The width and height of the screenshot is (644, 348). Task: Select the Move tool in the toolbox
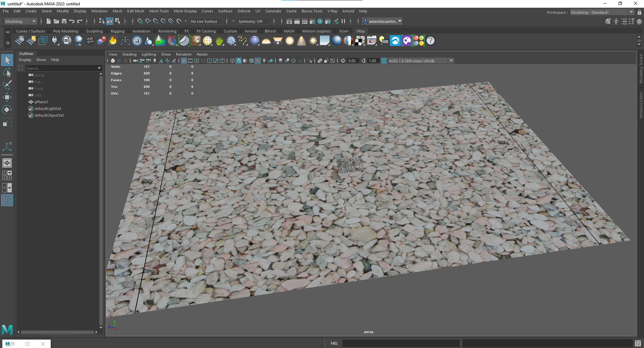[7, 97]
